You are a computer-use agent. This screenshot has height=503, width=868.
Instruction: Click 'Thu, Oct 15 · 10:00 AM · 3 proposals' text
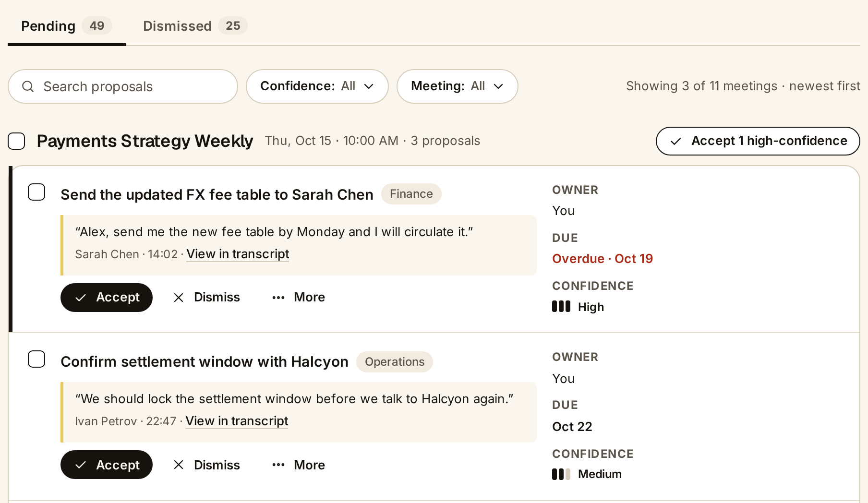(373, 141)
